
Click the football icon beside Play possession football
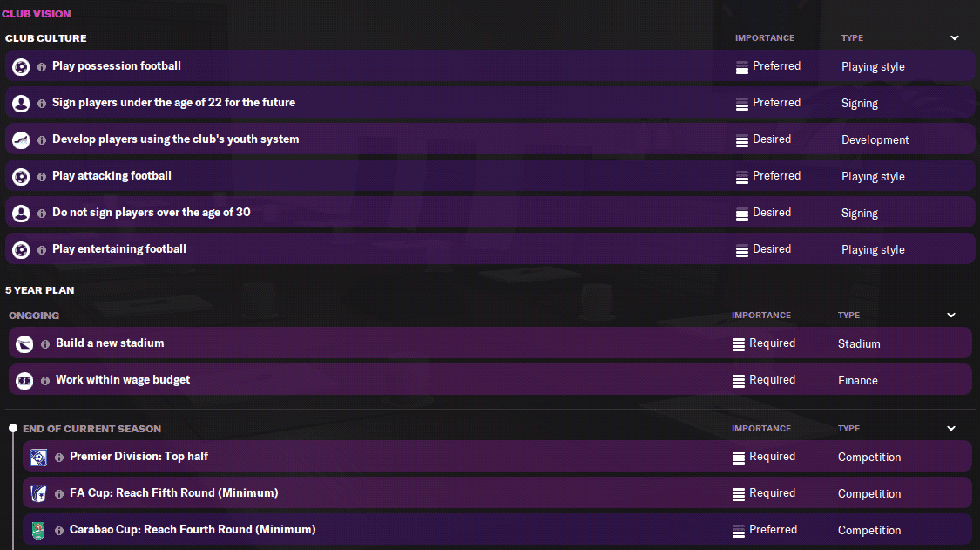(21, 66)
